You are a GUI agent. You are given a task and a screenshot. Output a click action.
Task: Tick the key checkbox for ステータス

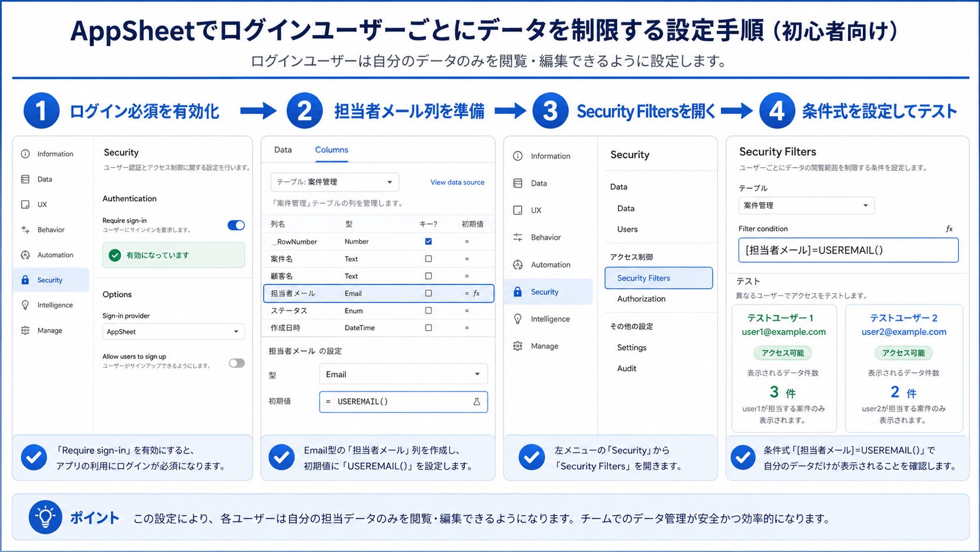point(428,310)
